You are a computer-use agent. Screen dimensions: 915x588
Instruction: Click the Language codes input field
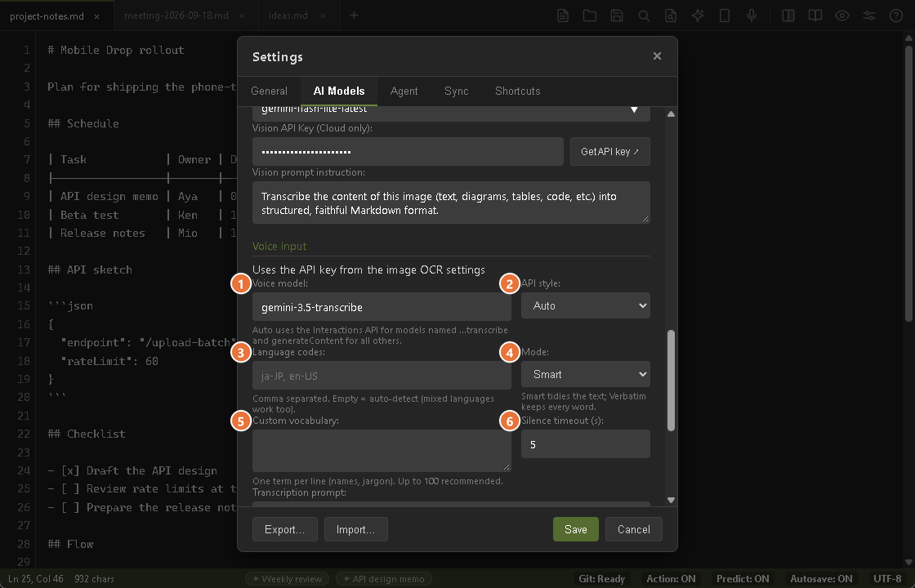[382, 376]
